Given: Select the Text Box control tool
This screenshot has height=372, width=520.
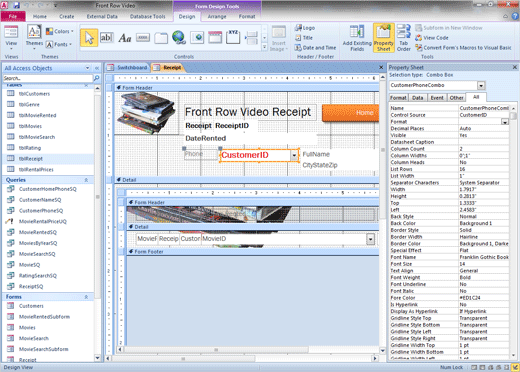Looking at the screenshot, I should [106, 38].
